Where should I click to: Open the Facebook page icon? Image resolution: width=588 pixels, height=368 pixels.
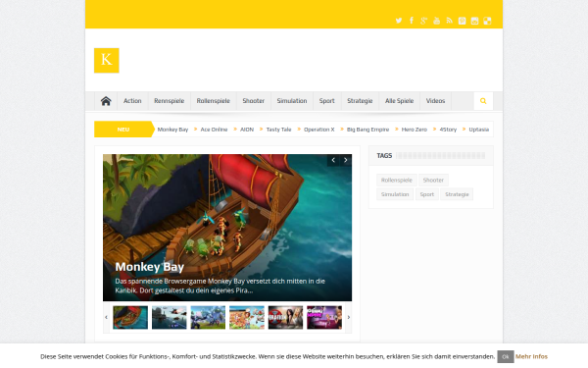pos(412,21)
